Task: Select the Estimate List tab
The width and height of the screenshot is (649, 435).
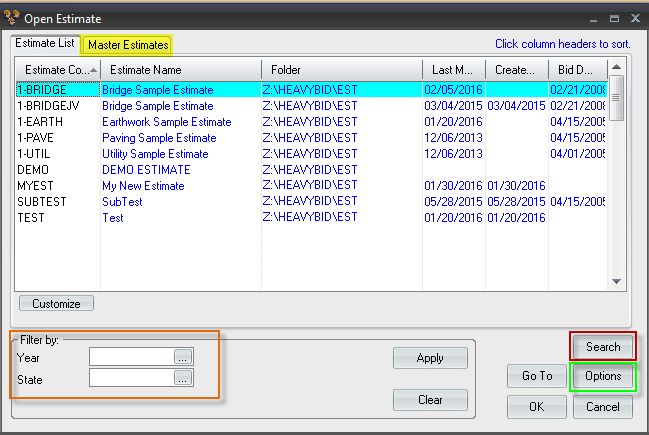Action: tap(46, 44)
